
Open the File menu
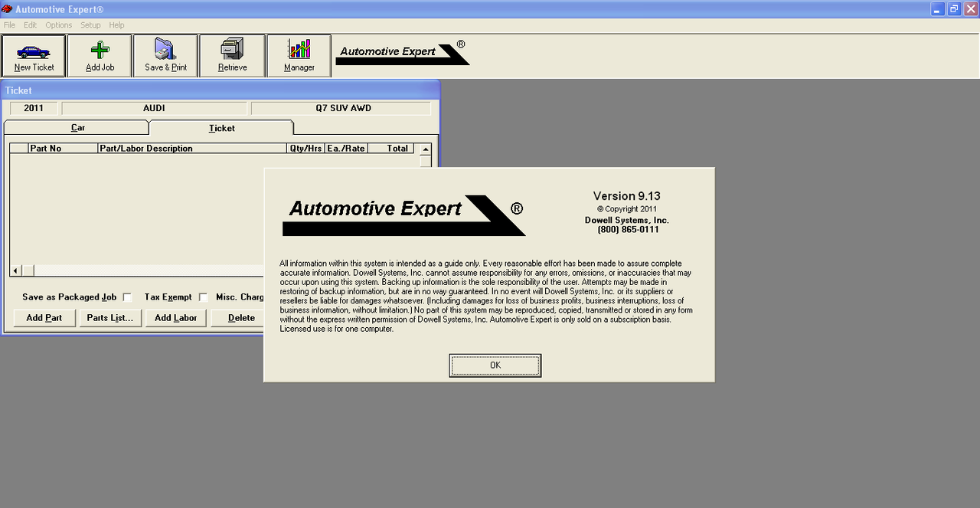9,25
